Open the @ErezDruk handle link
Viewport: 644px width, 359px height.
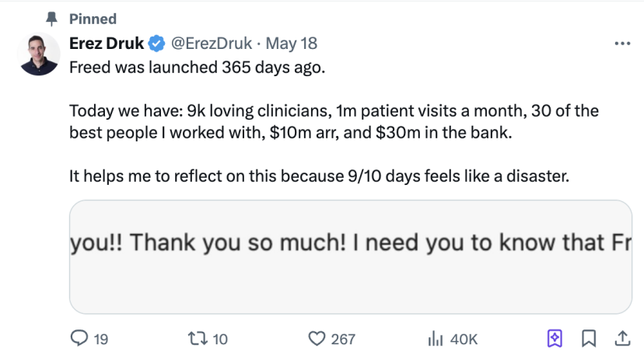[x=211, y=43]
